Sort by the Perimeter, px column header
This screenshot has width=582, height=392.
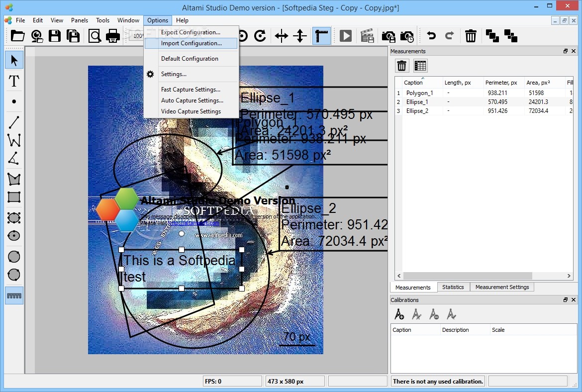[503, 83]
